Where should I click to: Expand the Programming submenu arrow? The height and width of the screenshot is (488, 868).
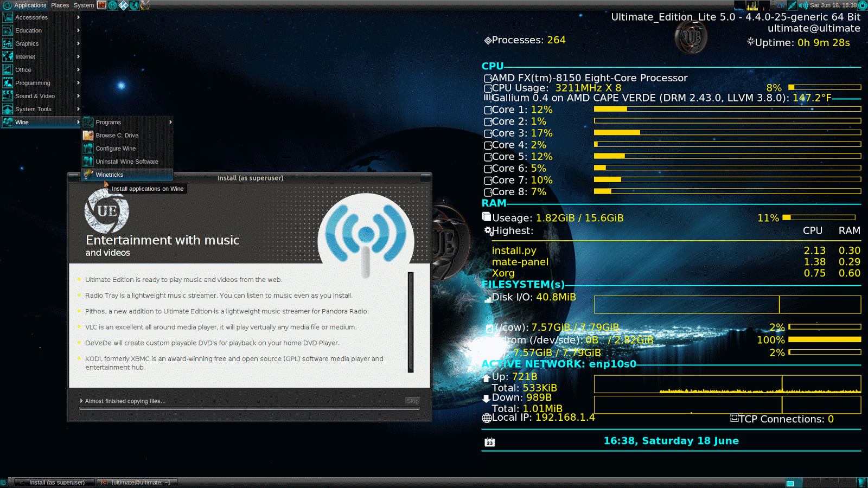tap(78, 82)
